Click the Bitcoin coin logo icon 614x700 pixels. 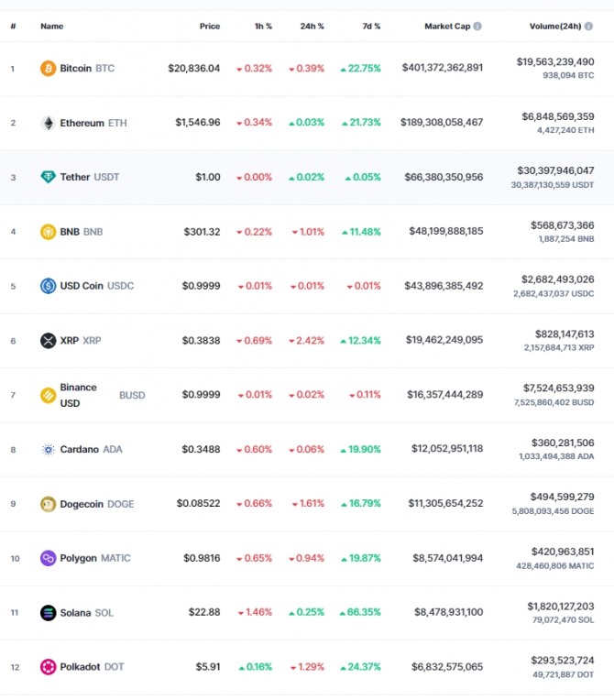point(49,69)
